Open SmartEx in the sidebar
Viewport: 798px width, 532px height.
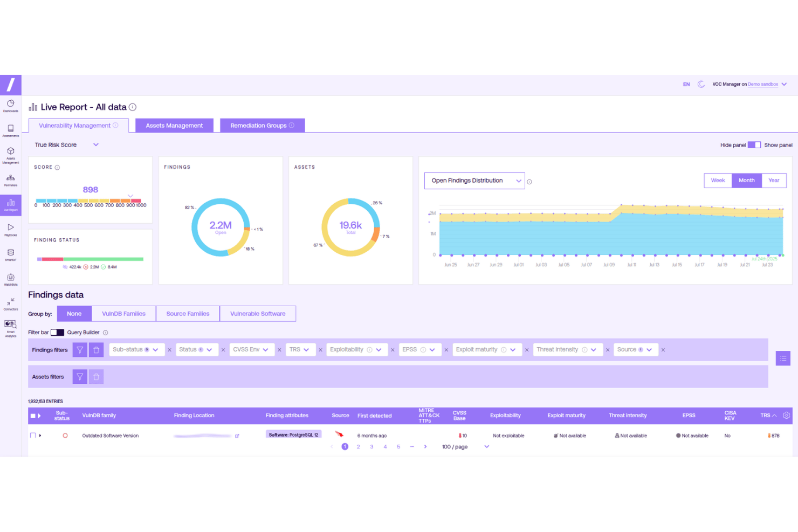pos(11,255)
